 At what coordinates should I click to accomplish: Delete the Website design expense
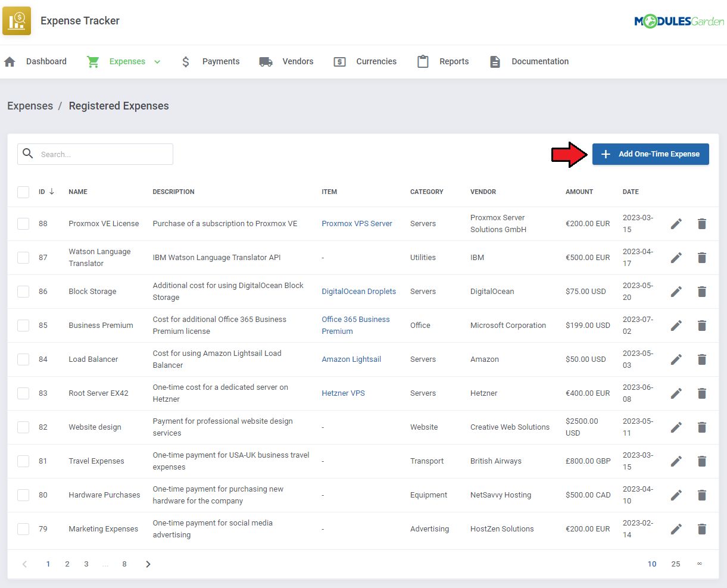(x=702, y=427)
